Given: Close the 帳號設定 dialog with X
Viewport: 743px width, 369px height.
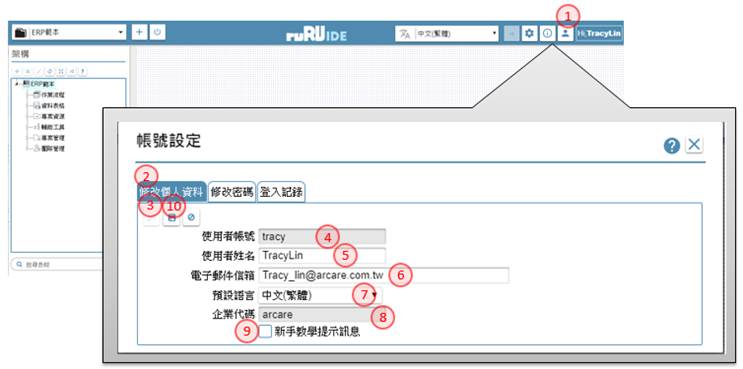Looking at the screenshot, I should point(694,145).
